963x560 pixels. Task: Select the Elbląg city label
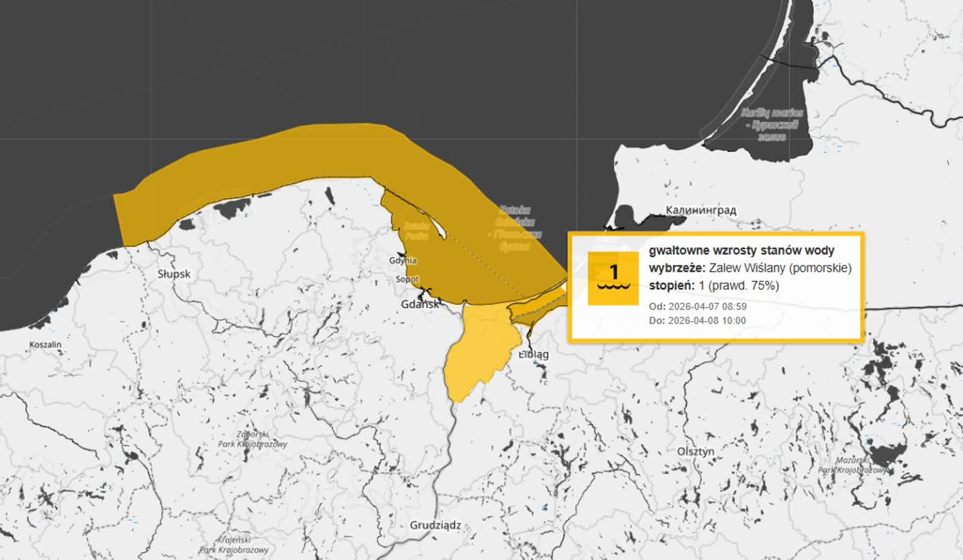534,354
